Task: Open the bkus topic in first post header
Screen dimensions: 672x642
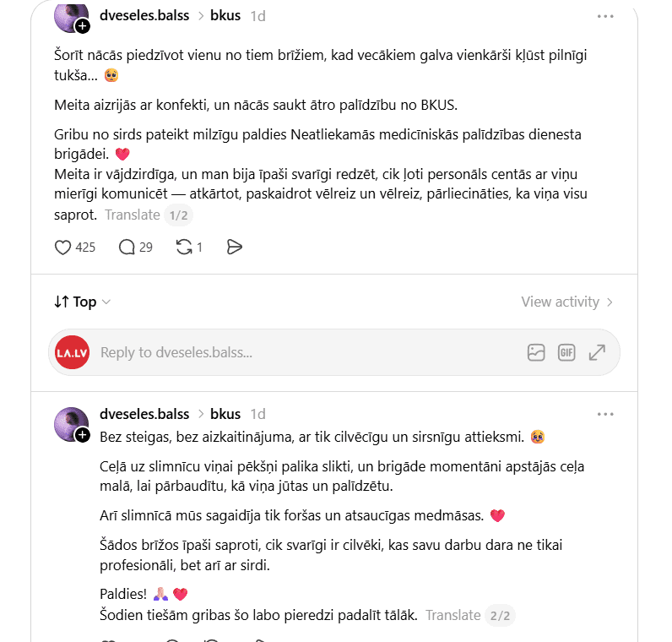Action: (225, 16)
